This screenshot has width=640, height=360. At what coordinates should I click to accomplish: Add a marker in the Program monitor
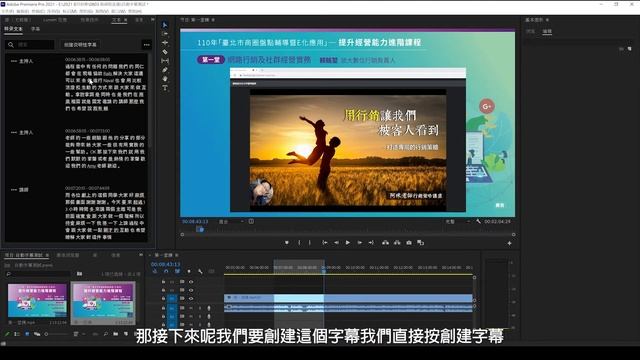click(x=287, y=243)
